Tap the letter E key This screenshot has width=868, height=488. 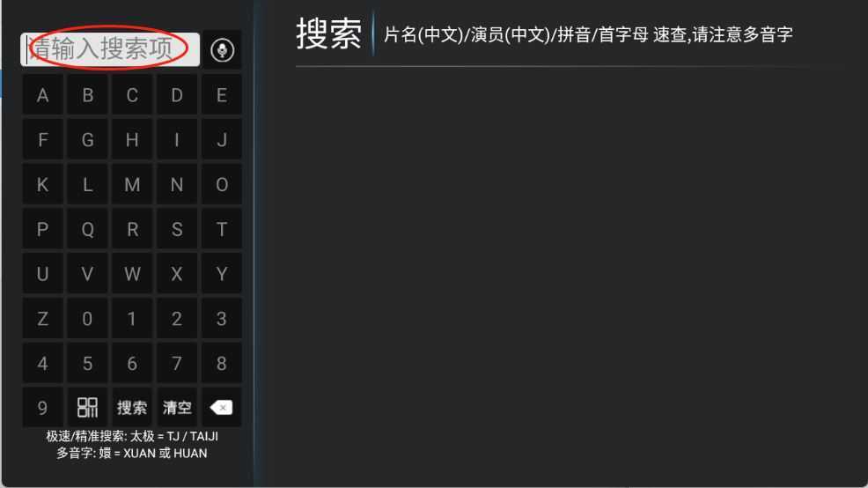coord(222,95)
